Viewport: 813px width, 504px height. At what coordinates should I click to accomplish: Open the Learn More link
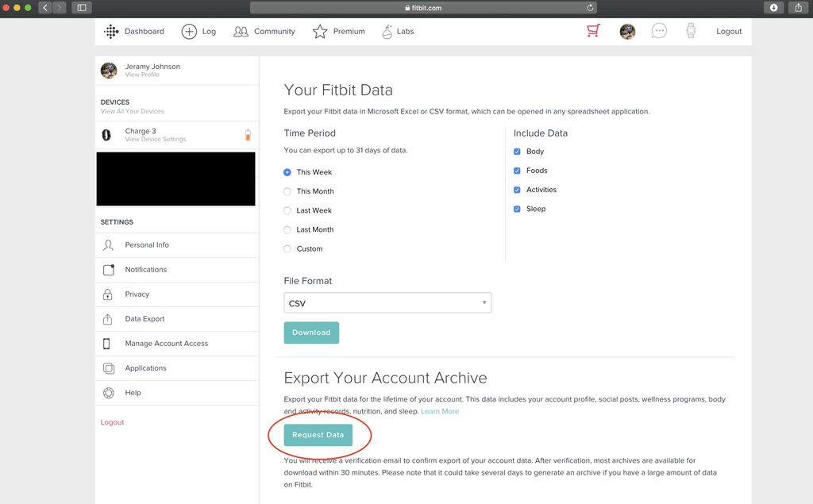440,410
